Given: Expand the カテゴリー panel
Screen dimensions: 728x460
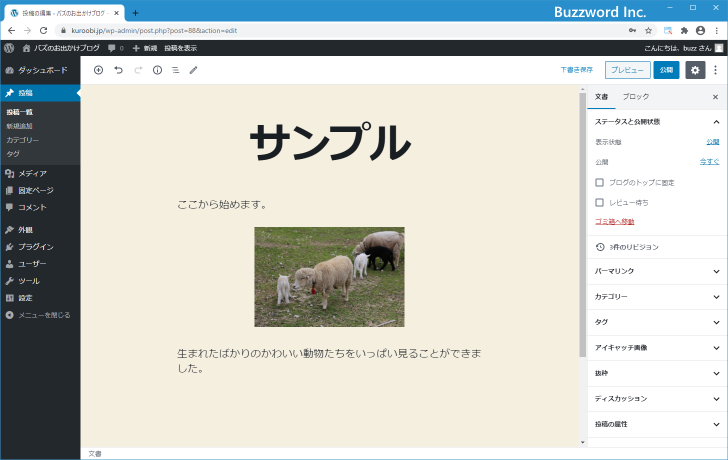Looking at the screenshot, I should click(x=715, y=297).
